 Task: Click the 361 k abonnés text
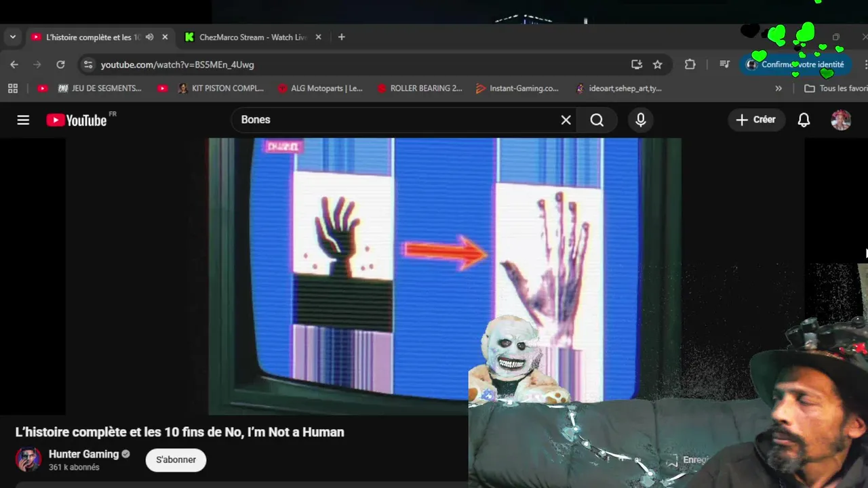(x=74, y=468)
